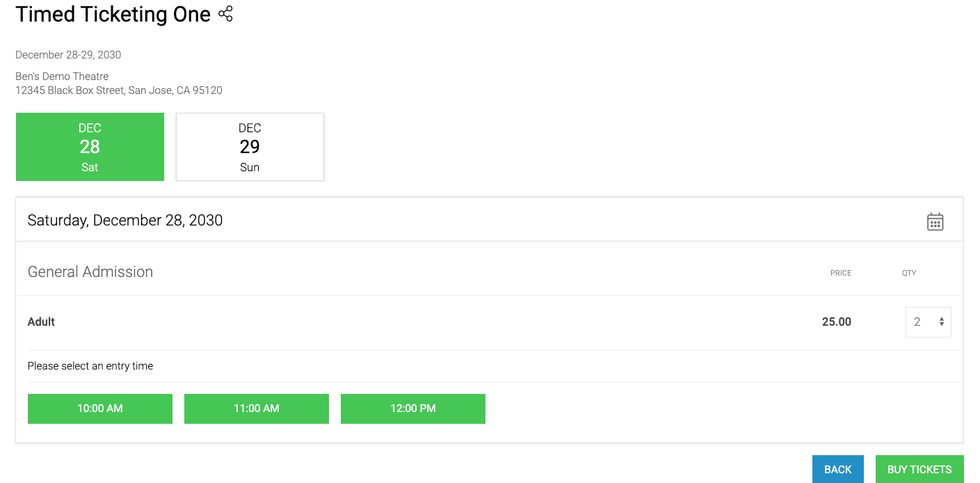Click the Adult ticket type label
The height and width of the screenshot is (483, 980).
tap(41, 322)
